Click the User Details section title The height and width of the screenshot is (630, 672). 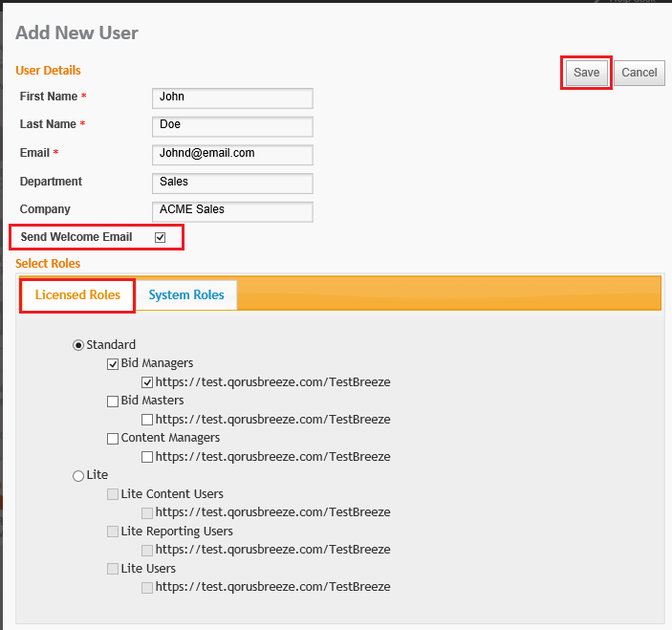pos(48,71)
